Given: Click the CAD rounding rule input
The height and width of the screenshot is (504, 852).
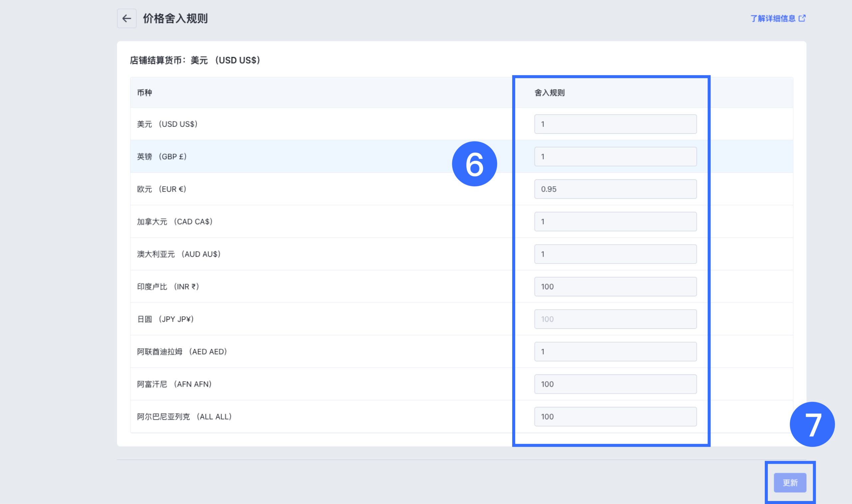Looking at the screenshot, I should pos(615,222).
